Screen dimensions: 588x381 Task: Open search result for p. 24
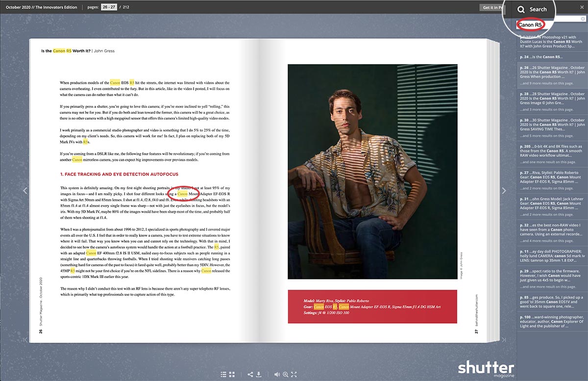click(x=552, y=57)
